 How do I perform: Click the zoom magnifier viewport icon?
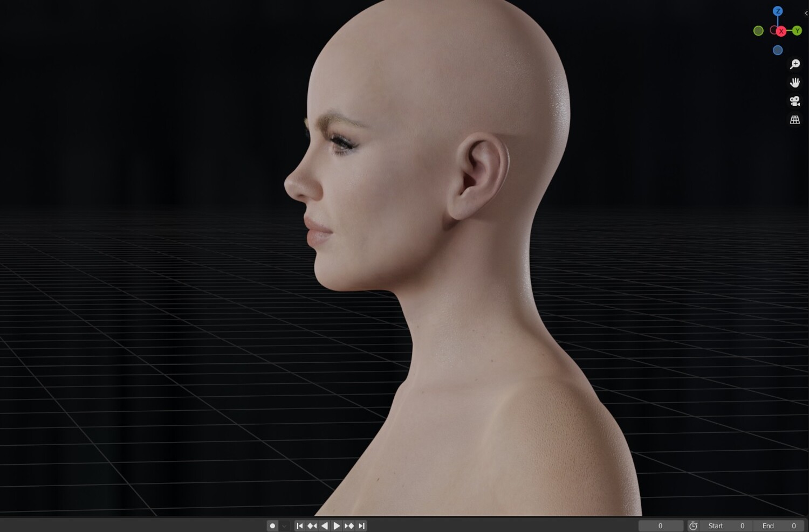(x=794, y=64)
